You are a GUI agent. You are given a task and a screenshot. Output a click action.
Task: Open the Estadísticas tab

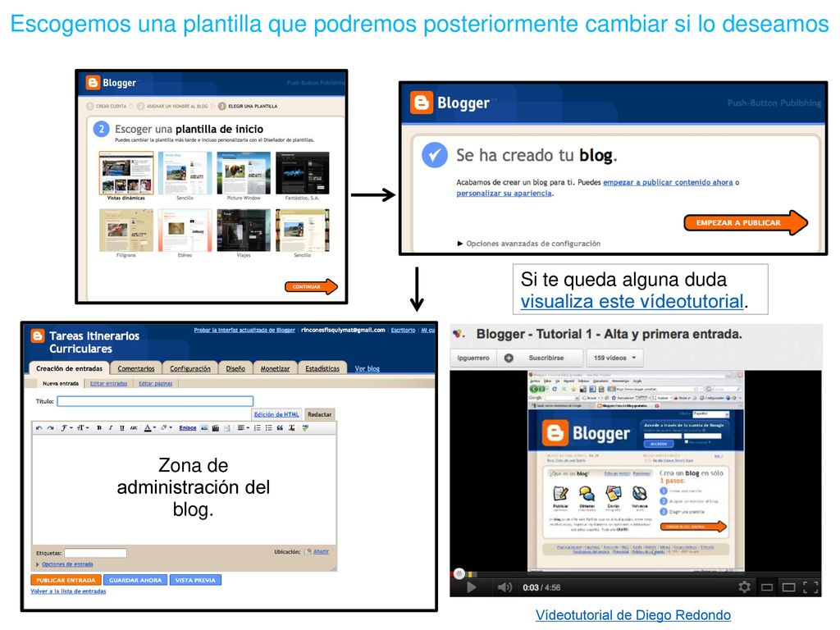pyautogui.click(x=322, y=368)
